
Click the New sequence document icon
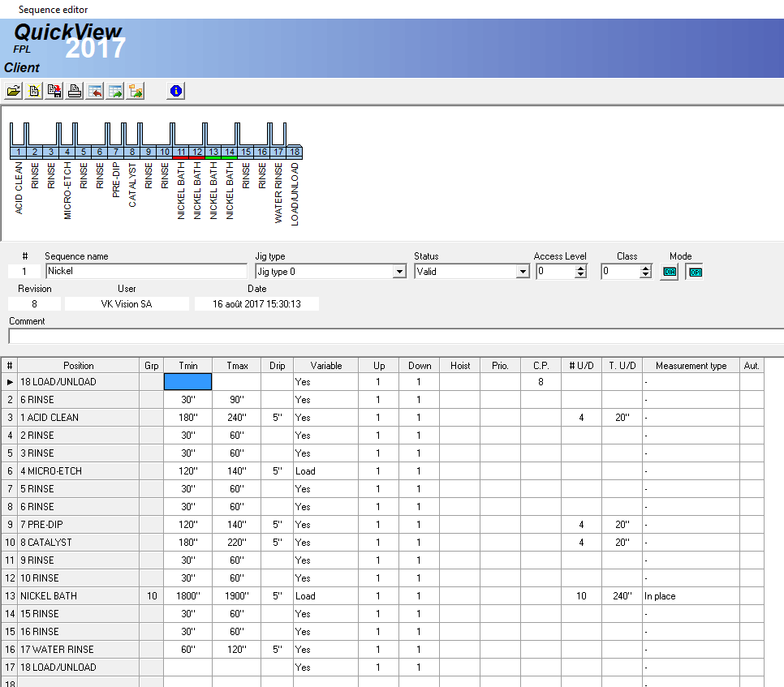[x=34, y=91]
